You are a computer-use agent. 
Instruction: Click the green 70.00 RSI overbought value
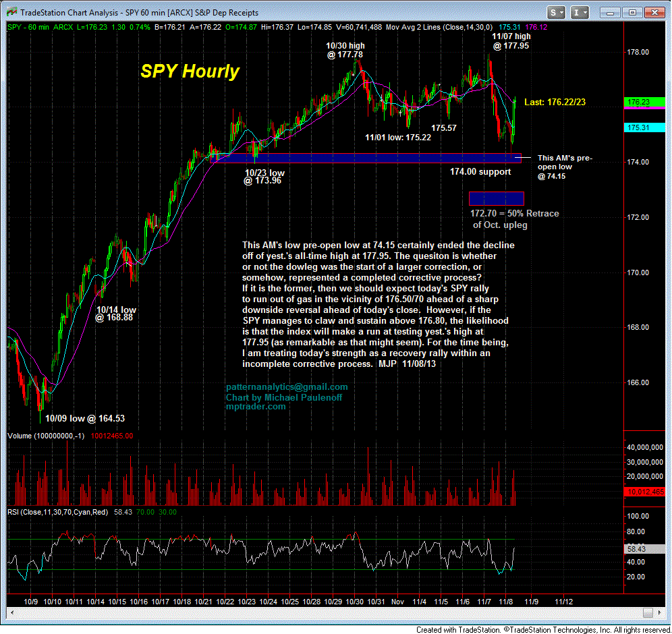145,512
